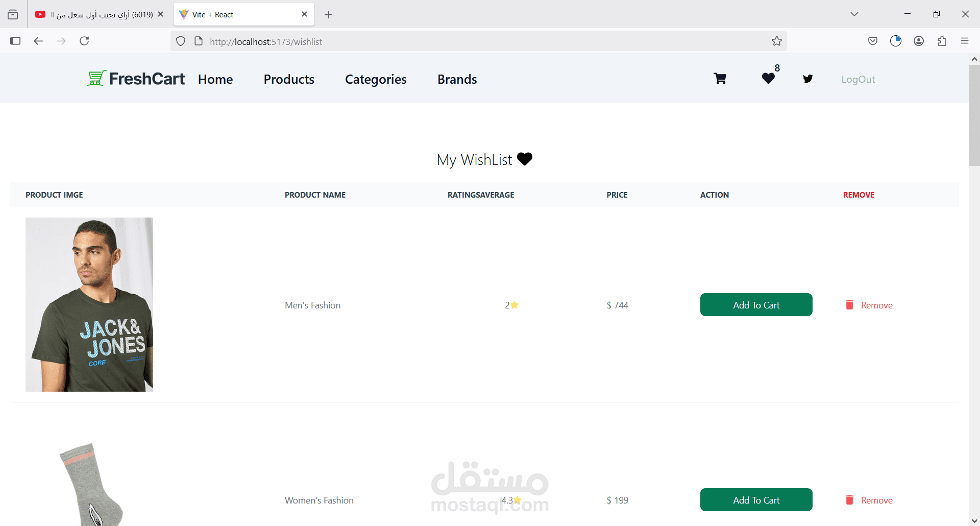
Task: Expand the list all tabs dropdown
Action: [854, 14]
